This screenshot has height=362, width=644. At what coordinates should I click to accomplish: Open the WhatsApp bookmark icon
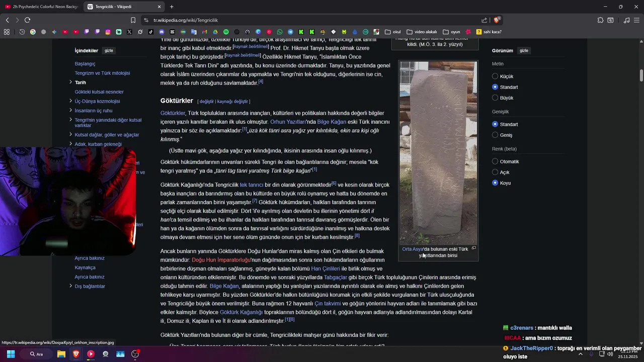tap(280, 32)
